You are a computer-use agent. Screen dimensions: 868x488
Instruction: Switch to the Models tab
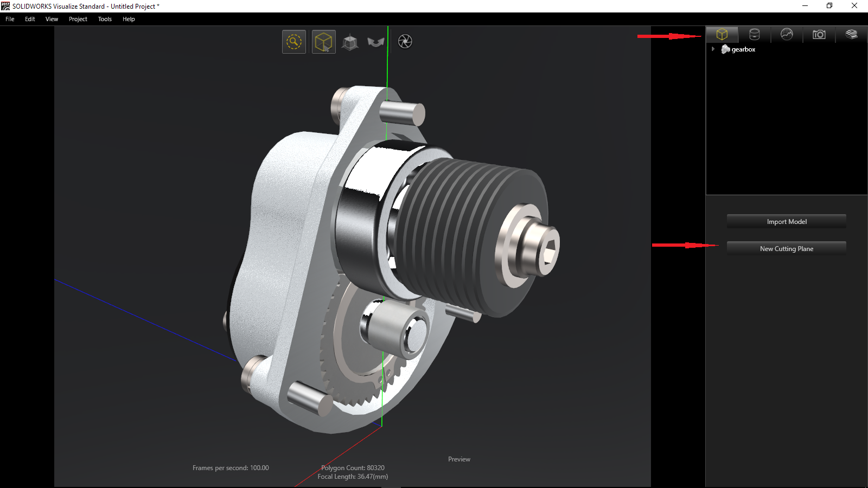pos(722,35)
